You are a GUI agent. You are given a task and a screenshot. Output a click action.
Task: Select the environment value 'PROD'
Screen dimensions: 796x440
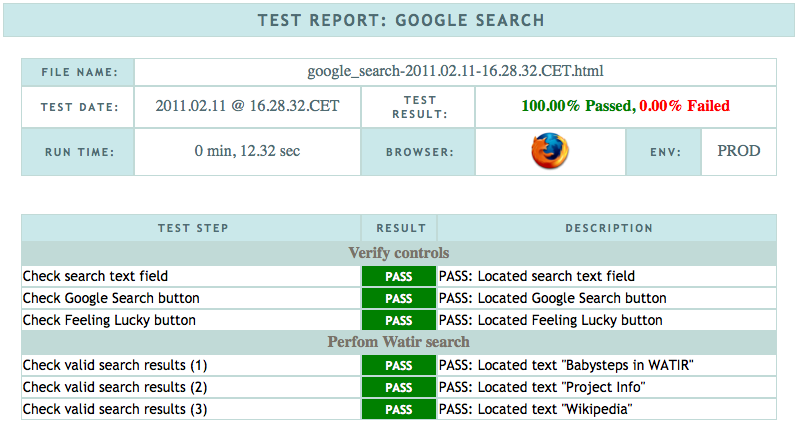tap(739, 151)
